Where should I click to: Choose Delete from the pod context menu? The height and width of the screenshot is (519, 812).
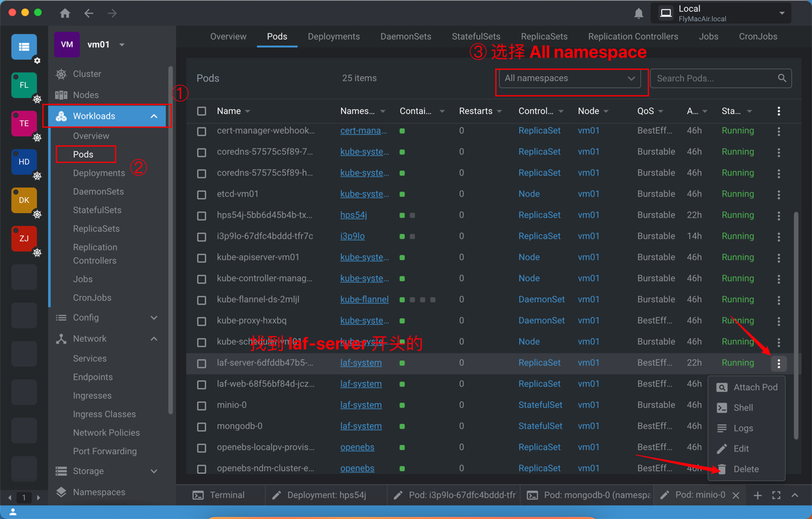[x=745, y=469]
